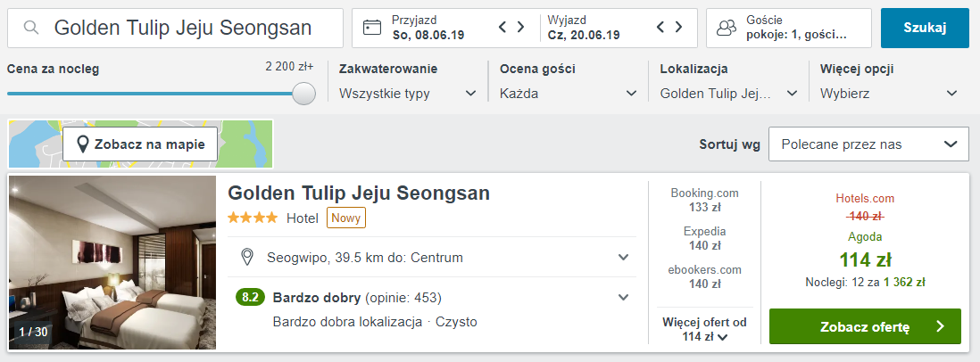This screenshot has width=980, height=362.
Task: Expand the guest rating details chevron
Action: point(623,298)
